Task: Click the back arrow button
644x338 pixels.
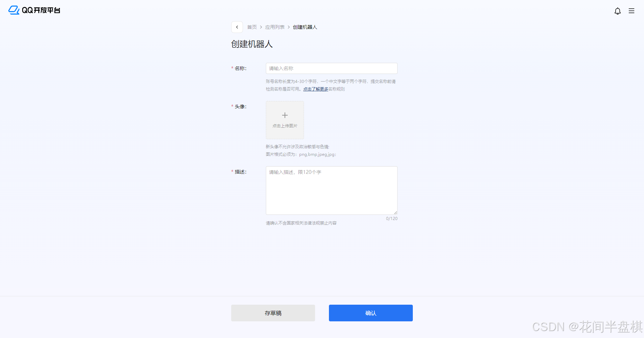Action: pos(237,27)
